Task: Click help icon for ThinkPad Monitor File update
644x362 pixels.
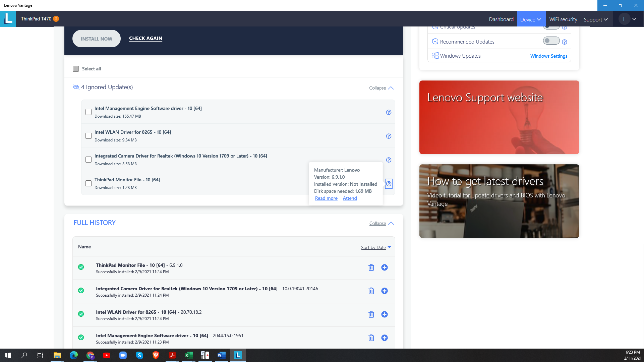Action: click(389, 184)
